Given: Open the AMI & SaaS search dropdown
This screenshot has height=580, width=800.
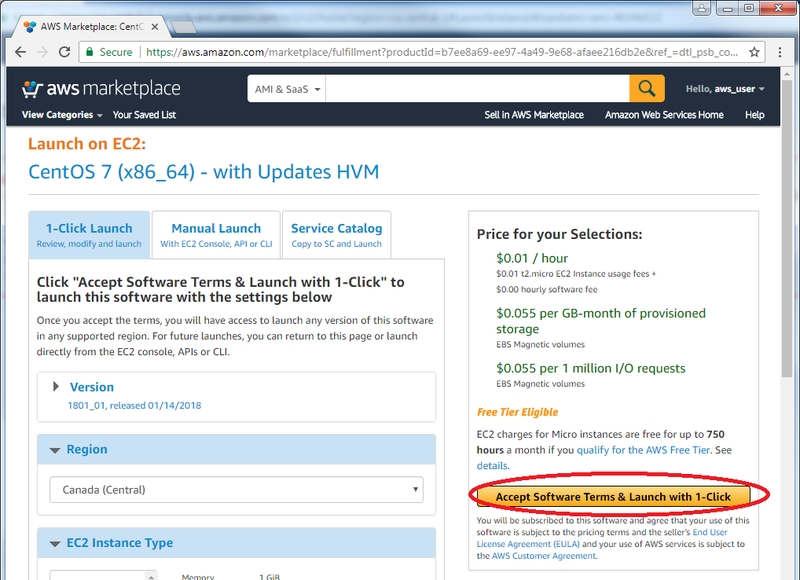Looking at the screenshot, I should pyautogui.click(x=288, y=89).
